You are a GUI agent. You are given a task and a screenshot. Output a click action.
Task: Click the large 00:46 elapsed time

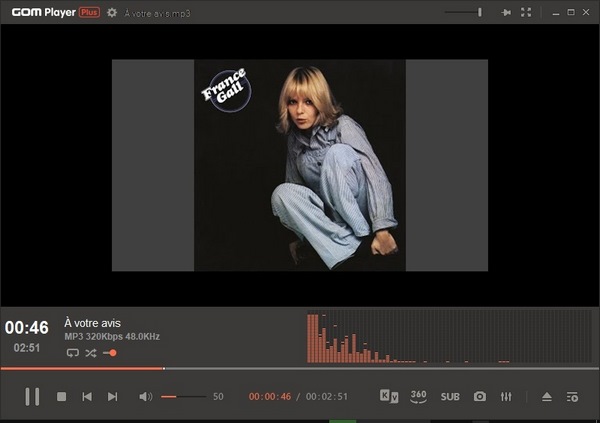[27, 328]
